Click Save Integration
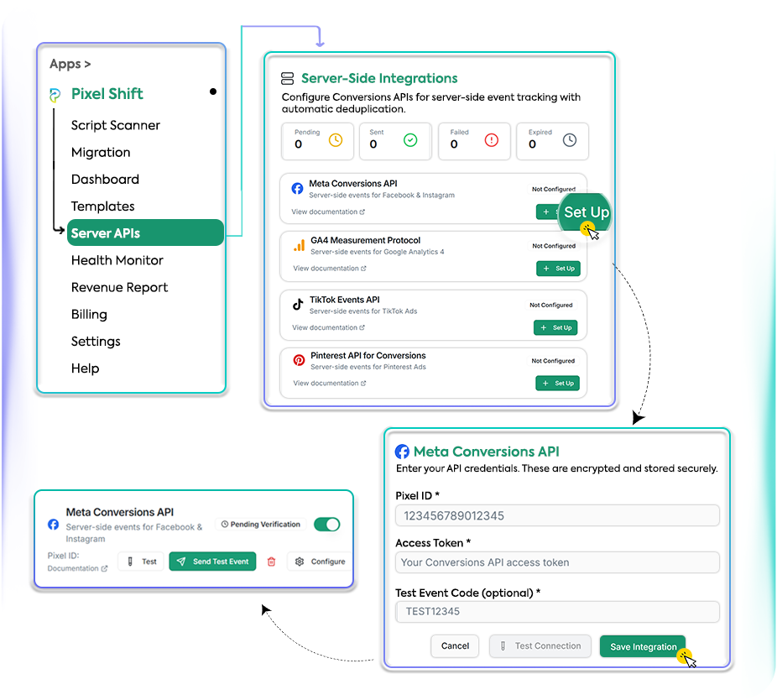777x700 pixels. coord(643,646)
